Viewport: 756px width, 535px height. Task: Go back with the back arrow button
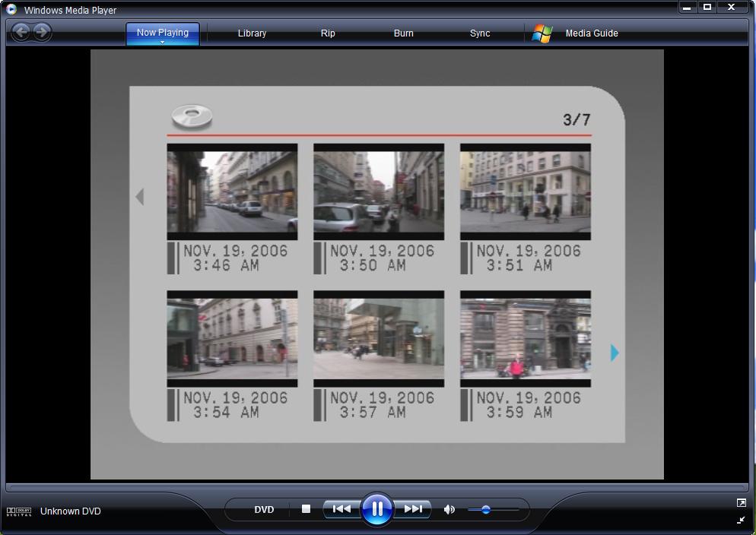point(21,32)
